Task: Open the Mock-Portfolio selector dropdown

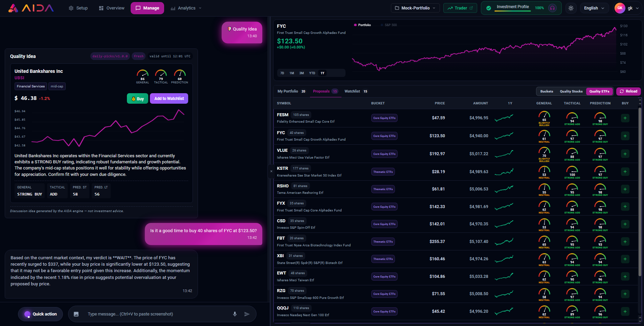Action: pos(415,8)
